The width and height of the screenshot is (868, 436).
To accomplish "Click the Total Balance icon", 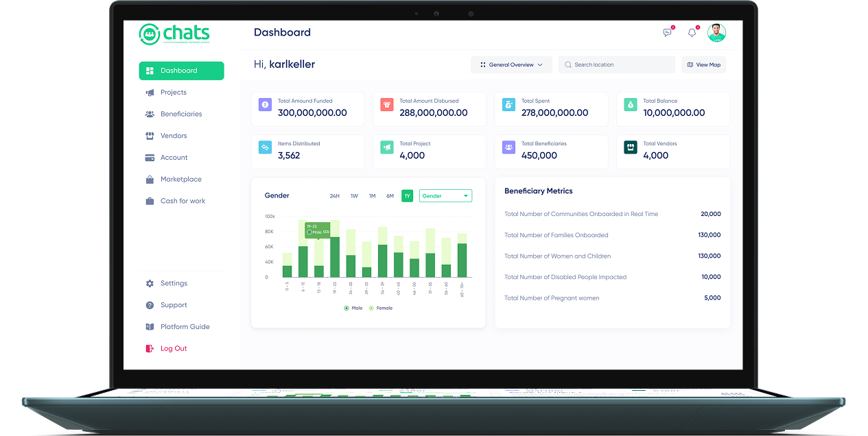I will pos(630,105).
